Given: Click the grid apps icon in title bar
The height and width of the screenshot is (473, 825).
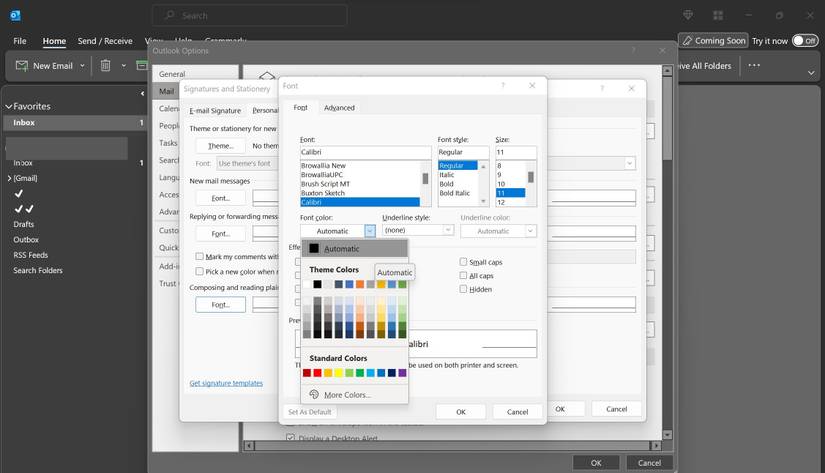Looking at the screenshot, I should 718,15.
